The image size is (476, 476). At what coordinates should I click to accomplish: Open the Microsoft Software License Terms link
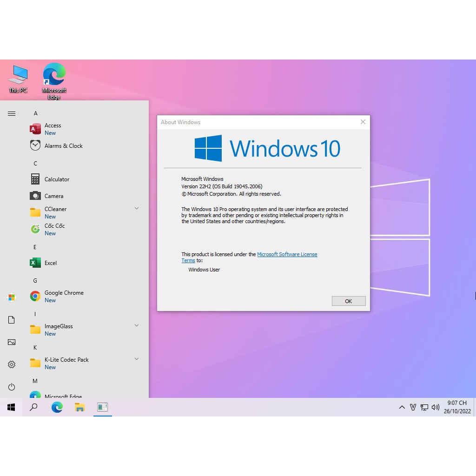pyautogui.click(x=287, y=254)
